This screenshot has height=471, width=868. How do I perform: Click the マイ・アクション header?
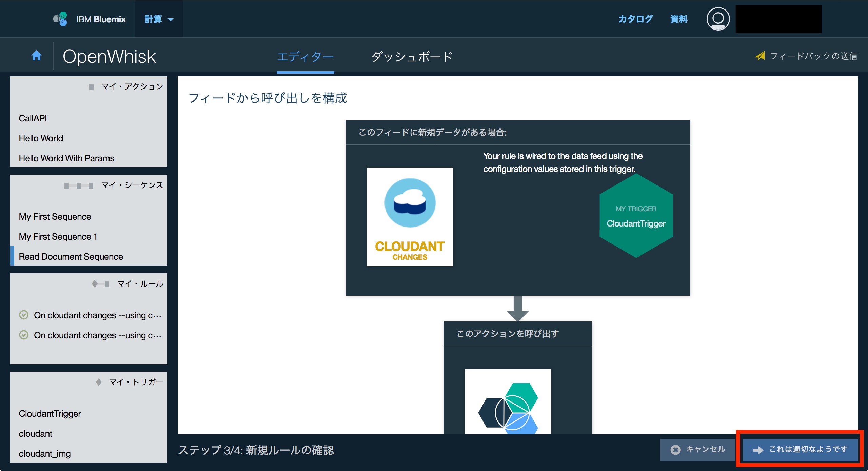[x=133, y=86]
